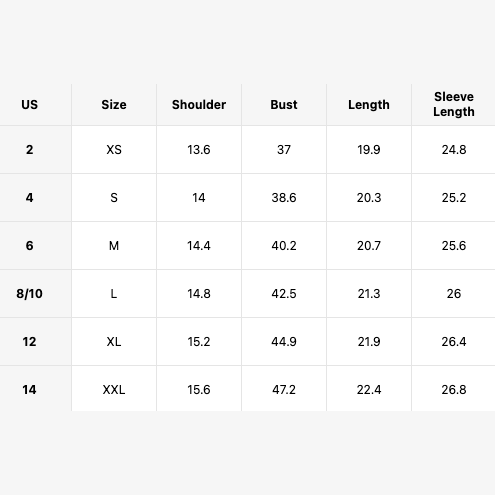Image resolution: width=495 pixels, height=495 pixels.
Task: Click bust value 38.6 for size S
Action: click(284, 198)
